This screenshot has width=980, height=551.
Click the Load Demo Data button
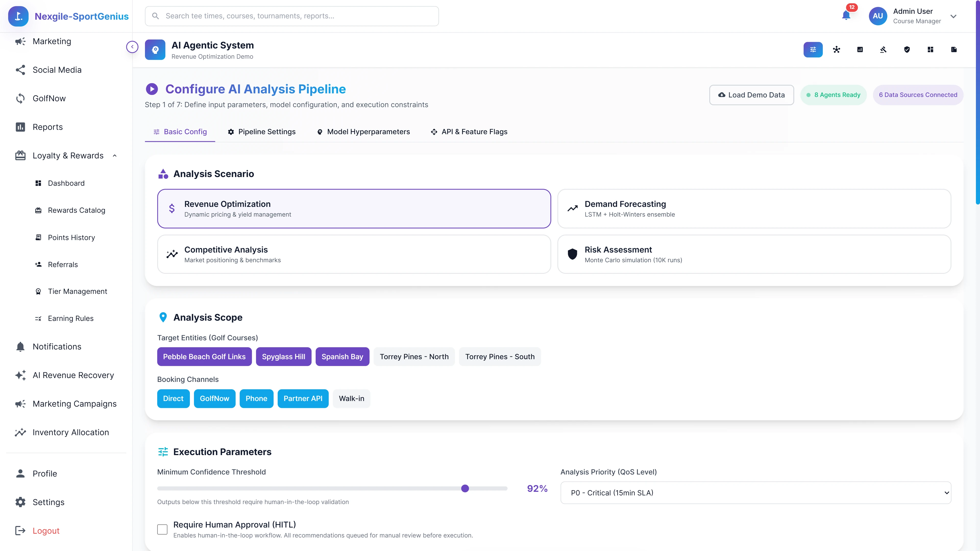751,95
